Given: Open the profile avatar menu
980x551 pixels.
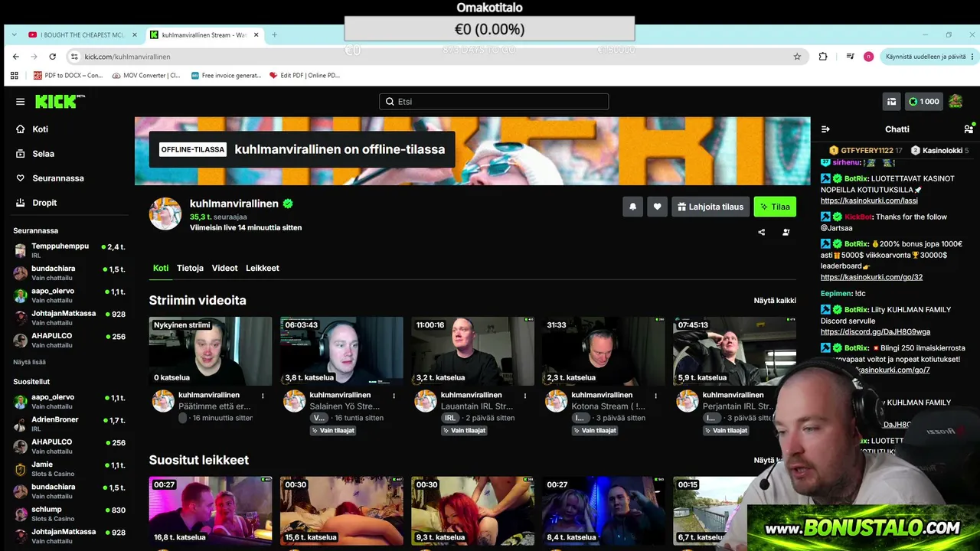Looking at the screenshot, I should coord(955,101).
